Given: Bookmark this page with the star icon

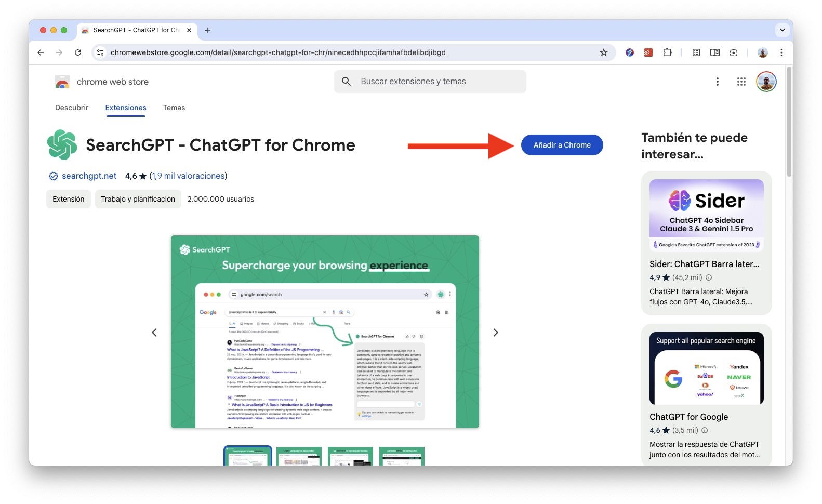Looking at the screenshot, I should tap(604, 52).
